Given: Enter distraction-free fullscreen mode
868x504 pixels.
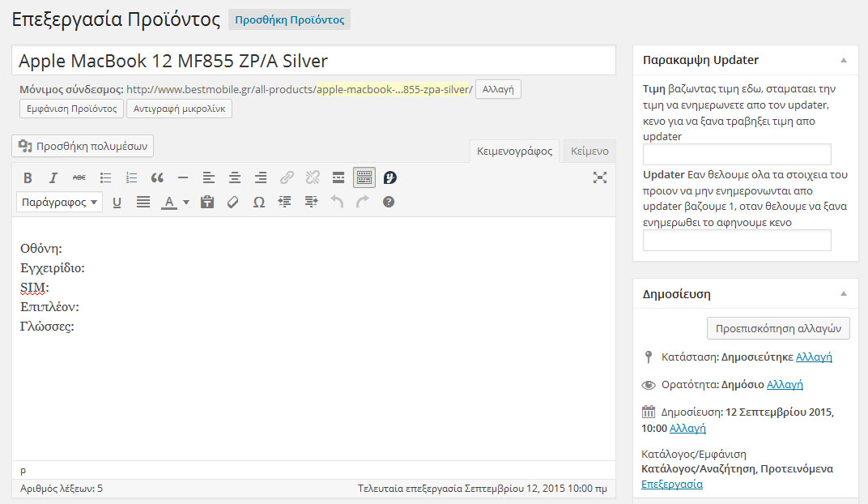Looking at the screenshot, I should pos(600,177).
